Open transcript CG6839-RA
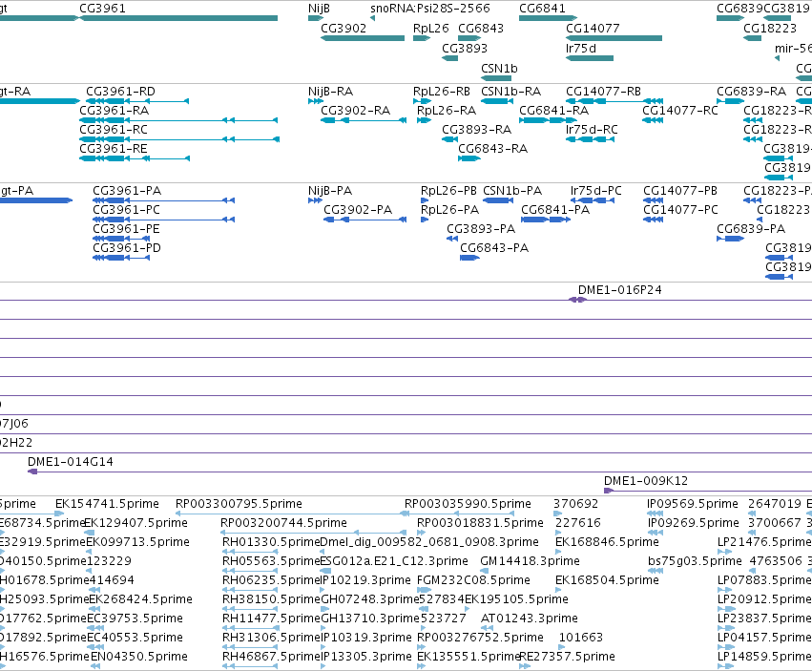 tap(752, 92)
